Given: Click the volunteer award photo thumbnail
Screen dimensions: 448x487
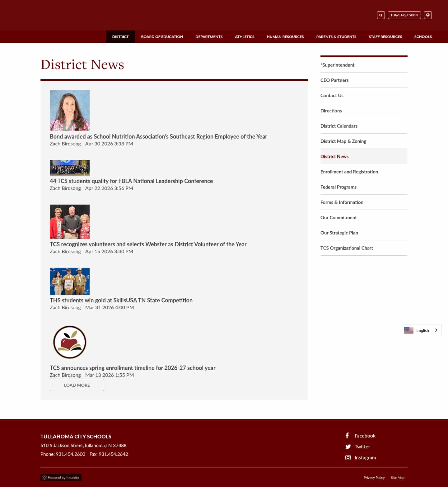Looking at the screenshot, I should tap(70, 222).
